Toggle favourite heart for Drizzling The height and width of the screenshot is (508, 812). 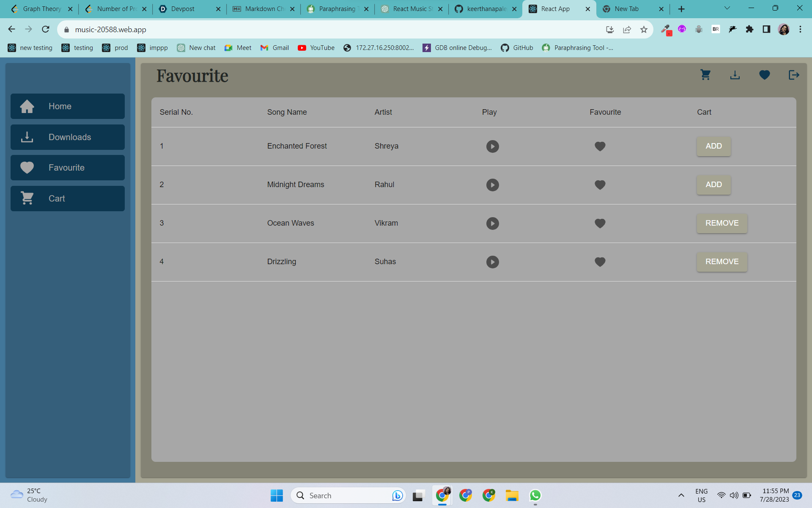pos(600,262)
